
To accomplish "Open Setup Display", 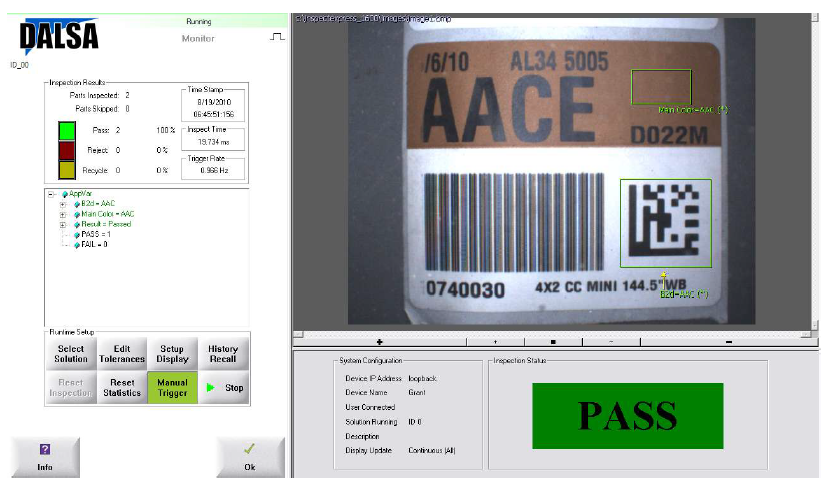I will pos(172,354).
